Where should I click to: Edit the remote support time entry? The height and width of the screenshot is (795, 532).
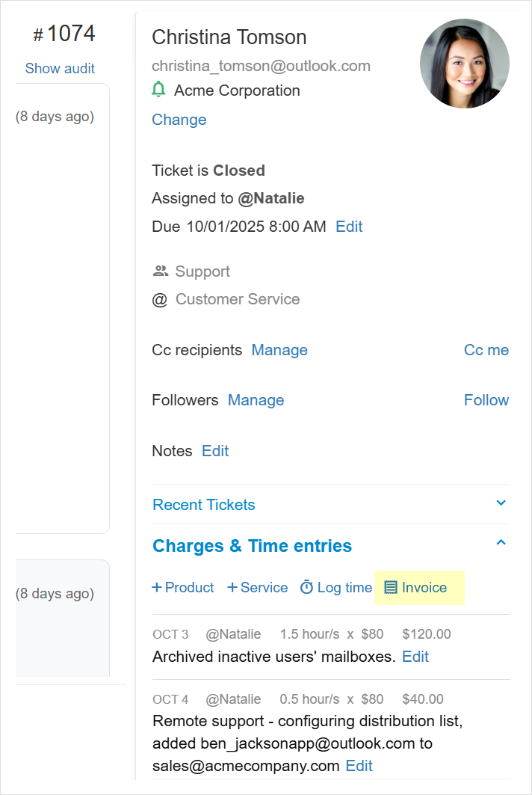359,766
